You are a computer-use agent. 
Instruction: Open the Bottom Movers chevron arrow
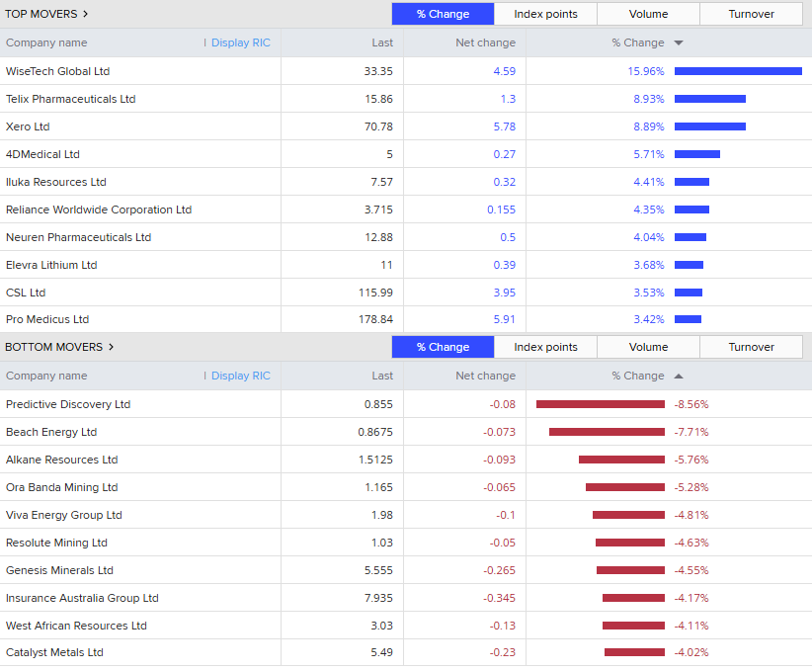(x=111, y=347)
